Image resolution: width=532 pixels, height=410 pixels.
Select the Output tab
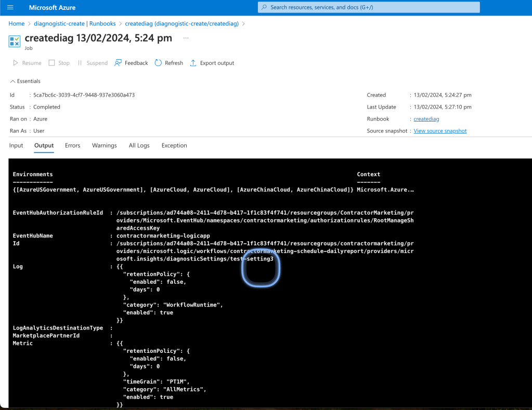(44, 146)
